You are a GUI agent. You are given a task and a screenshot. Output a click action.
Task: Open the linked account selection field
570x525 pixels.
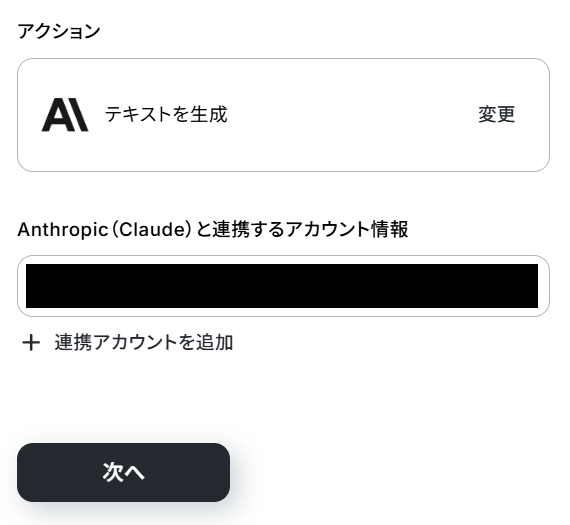pos(283,286)
